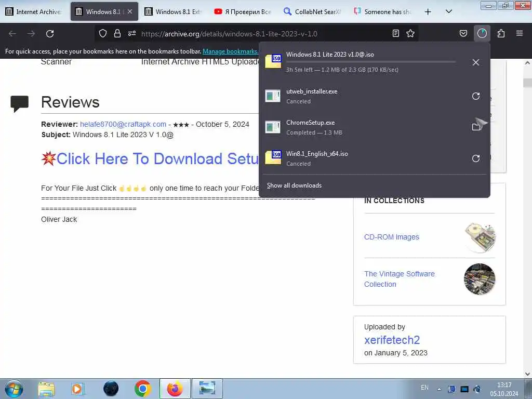Viewport: 532px width, 399px height.
Task: Reload the current page
Action: [x=50, y=34]
